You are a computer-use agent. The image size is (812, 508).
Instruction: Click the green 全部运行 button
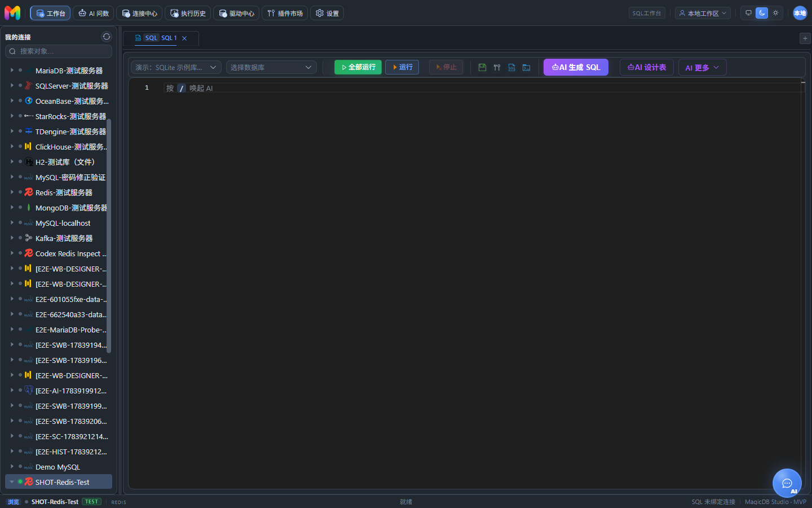click(358, 67)
